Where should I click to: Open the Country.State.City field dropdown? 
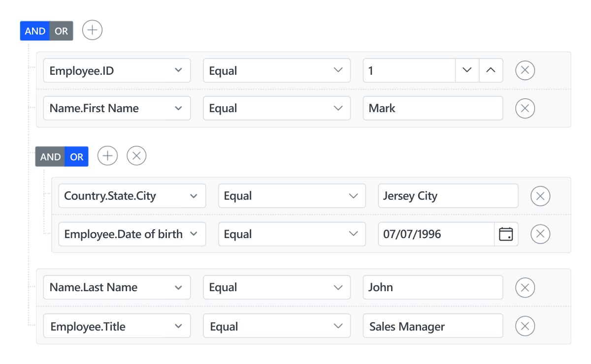pyautogui.click(x=194, y=196)
